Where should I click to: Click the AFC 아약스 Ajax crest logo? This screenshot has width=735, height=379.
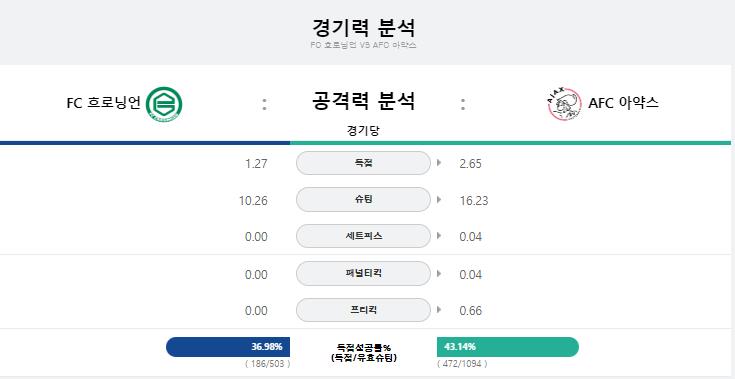(564, 104)
